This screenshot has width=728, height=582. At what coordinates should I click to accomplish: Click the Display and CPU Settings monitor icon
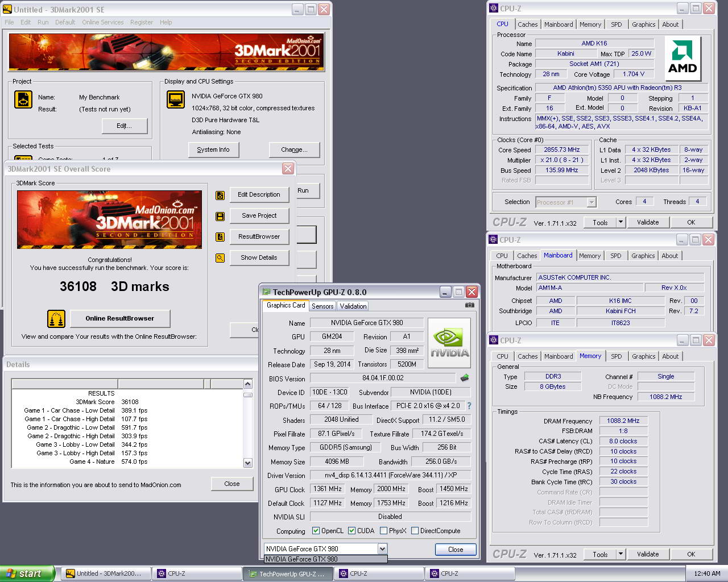pyautogui.click(x=176, y=99)
